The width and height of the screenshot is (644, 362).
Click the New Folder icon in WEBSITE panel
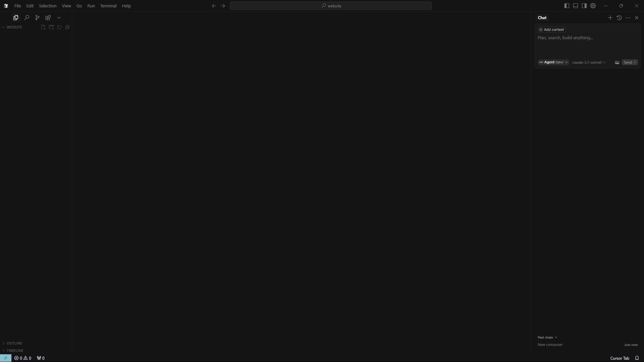coord(51,27)
